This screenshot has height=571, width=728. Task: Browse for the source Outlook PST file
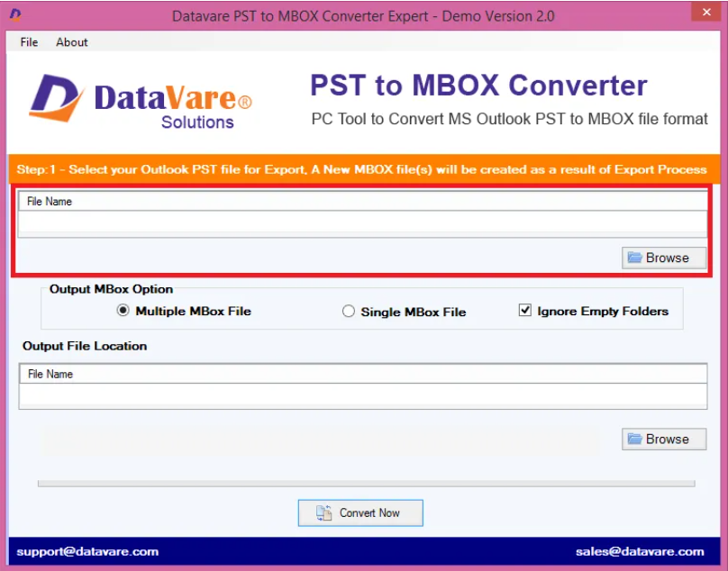pyautogui.click(x=664, y=258)
